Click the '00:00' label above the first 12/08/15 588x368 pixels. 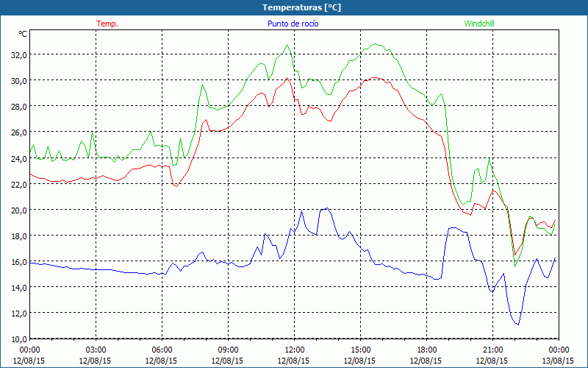coord(29,350)
